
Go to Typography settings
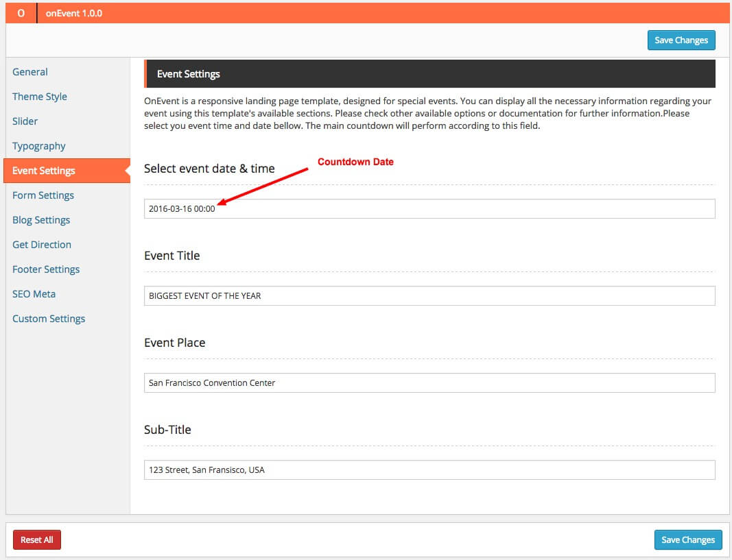[x=39, y=146]
